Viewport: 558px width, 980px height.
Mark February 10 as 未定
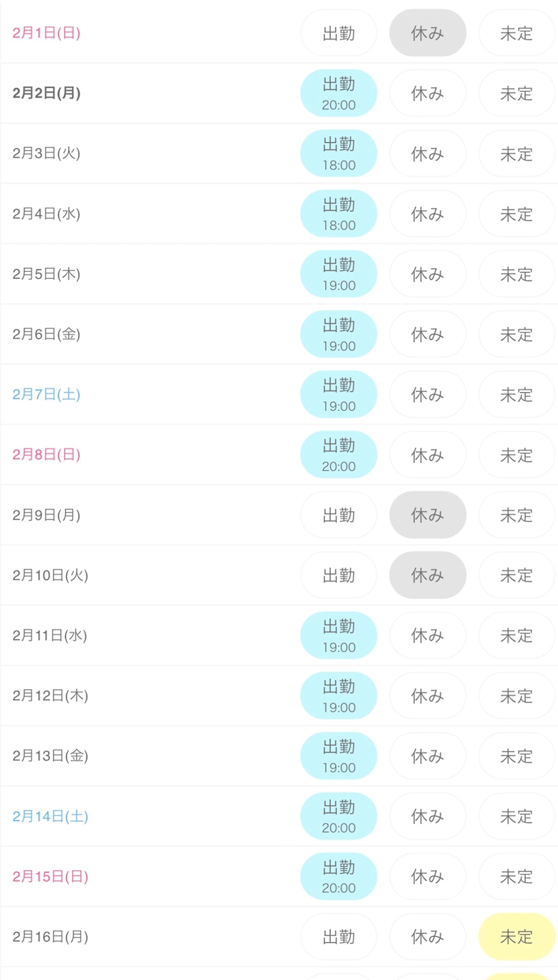coord(516,575)
